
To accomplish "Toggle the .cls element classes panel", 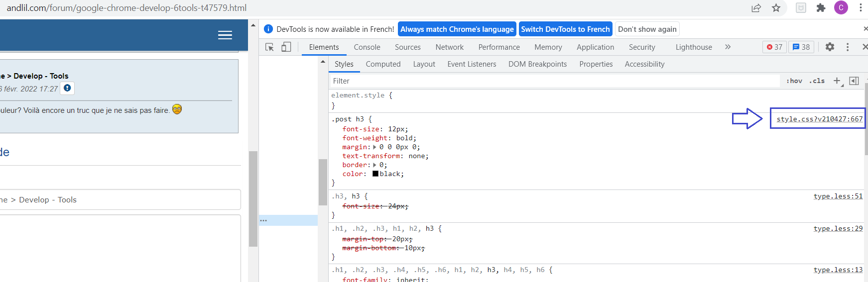I will click(x=817, y=81).
